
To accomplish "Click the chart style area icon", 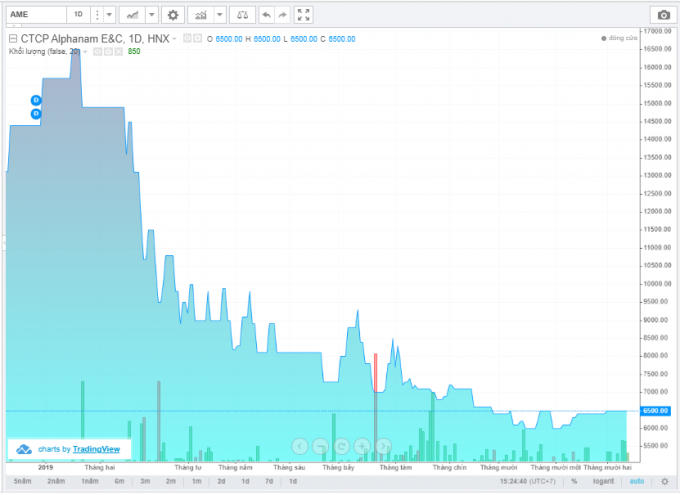I will click(x=130, y=15).
